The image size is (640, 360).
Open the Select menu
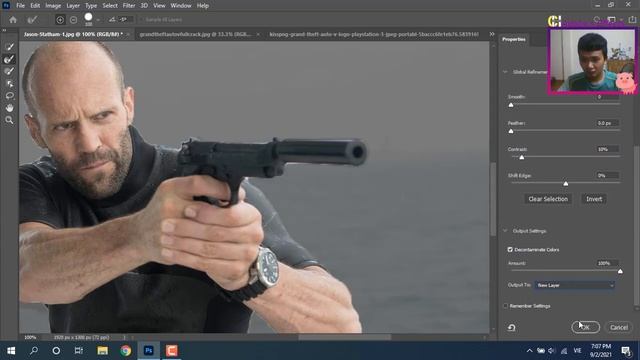tap(110, 6)
